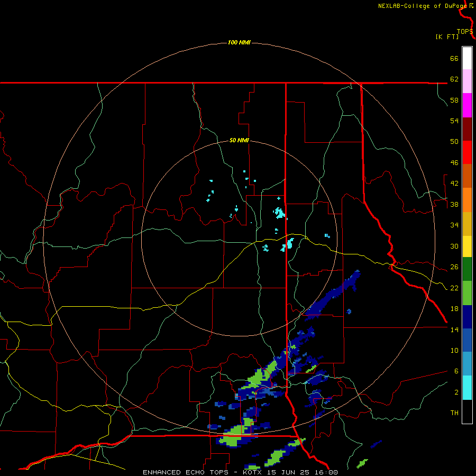Click the "NEXLAB-College of DuPage" credit text
Viewport: 476px width, 476px height.
[x=422, y=6]
